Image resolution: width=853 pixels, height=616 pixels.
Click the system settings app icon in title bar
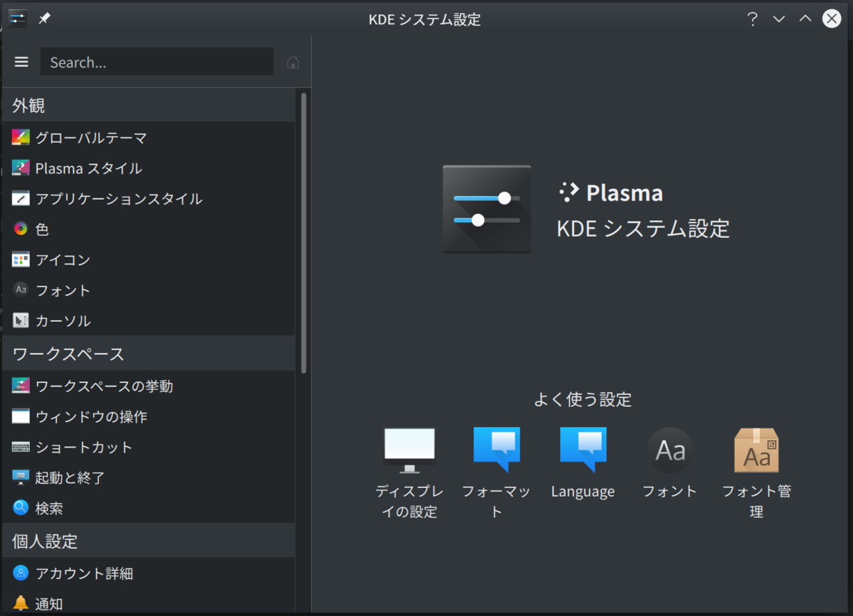[x=17, y=18]
